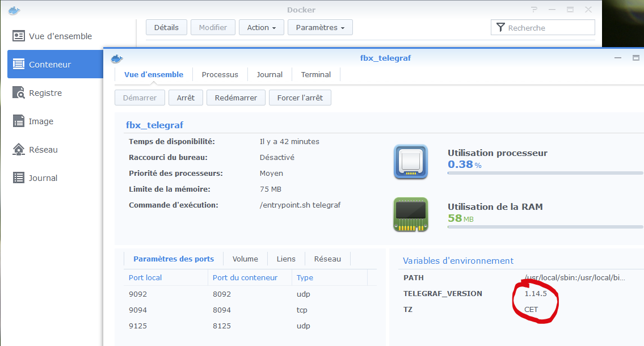
Task: Click the processor usage CPU icon
Action: click(410, 162)
